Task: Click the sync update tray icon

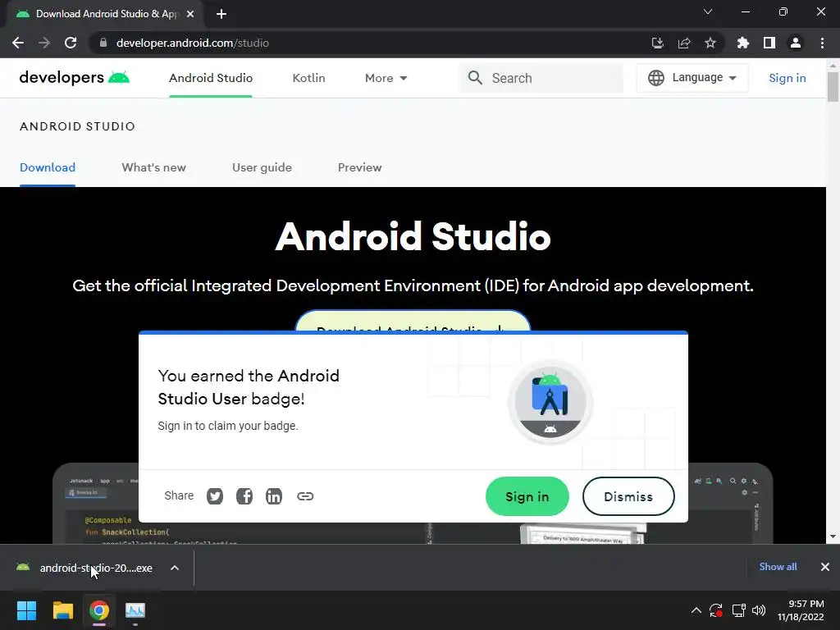Action: click(x=715, y=610)
